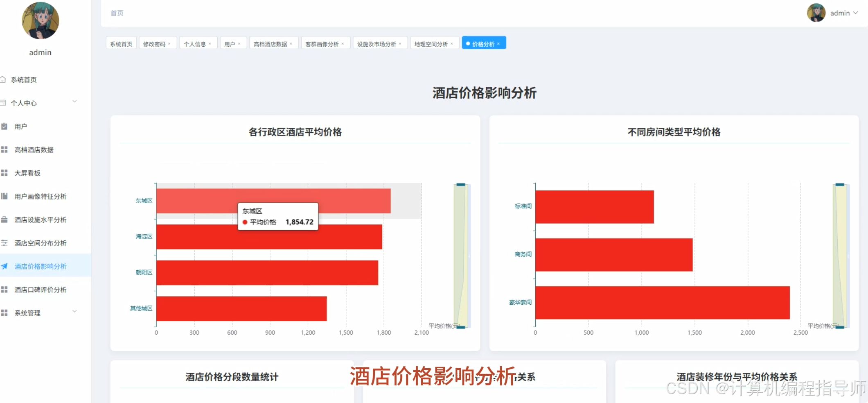Click the paper-plane icon for 酒店价格影响分析

pyautogui.click(x=5, y=266)
